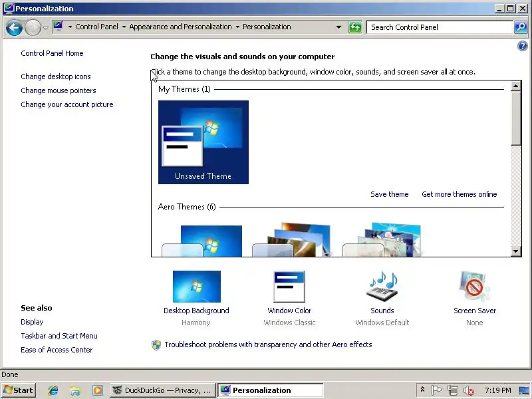Open the Window Color icon
The image size is (532, 399).
[x=289, y=287]
